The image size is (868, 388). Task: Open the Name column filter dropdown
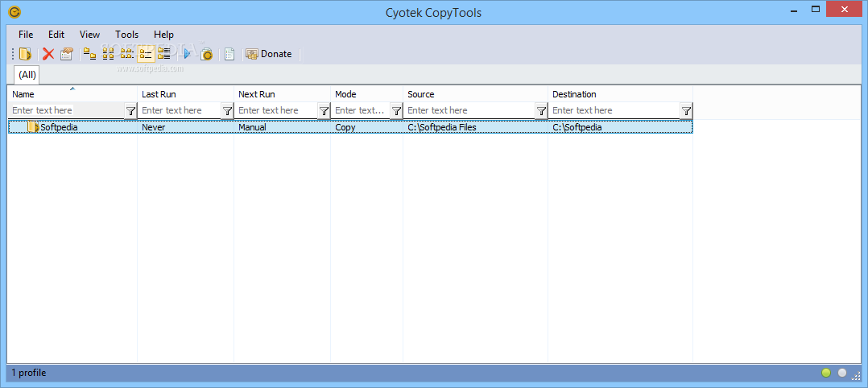click(130, 111)
